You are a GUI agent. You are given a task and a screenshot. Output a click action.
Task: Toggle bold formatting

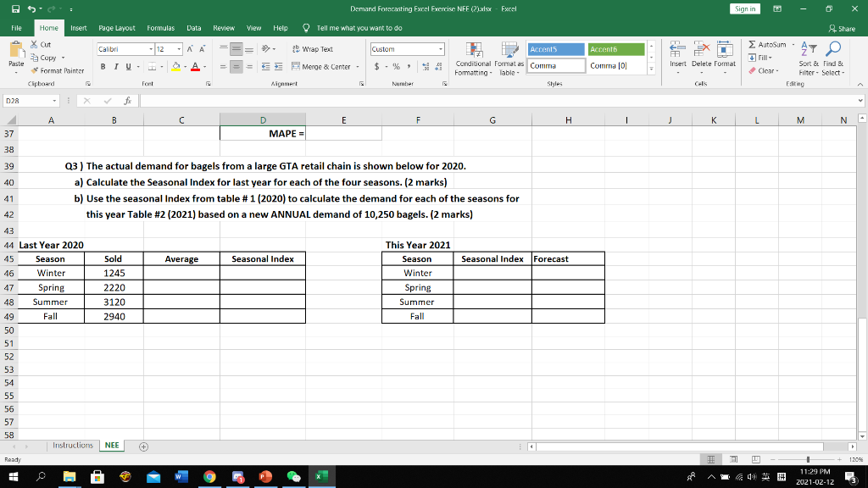[103, 65]
